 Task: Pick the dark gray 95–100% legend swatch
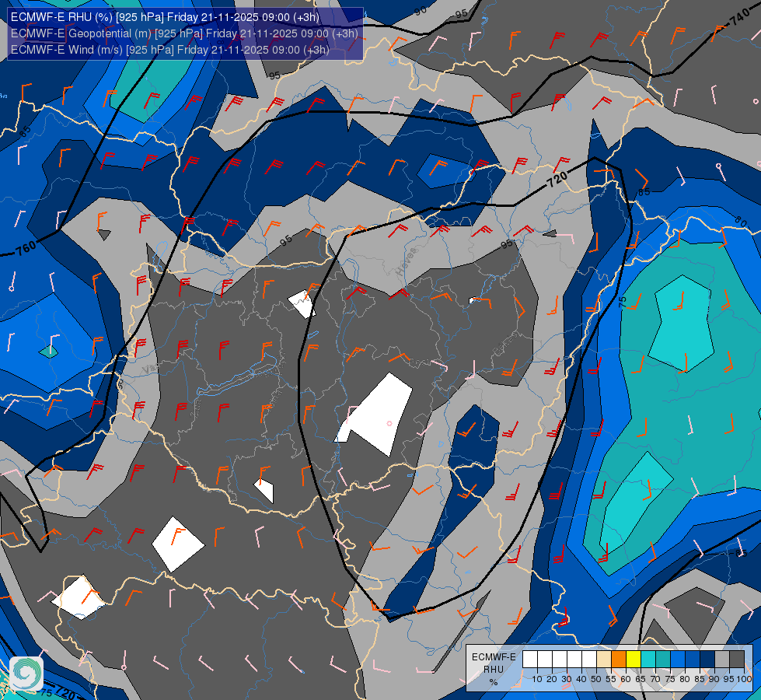coord(737,660)
